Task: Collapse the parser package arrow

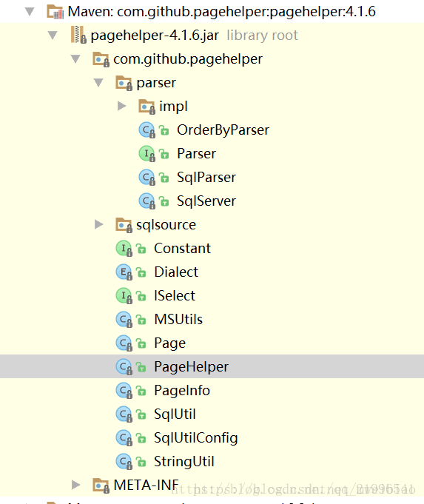Action: [x=98, y=83]
